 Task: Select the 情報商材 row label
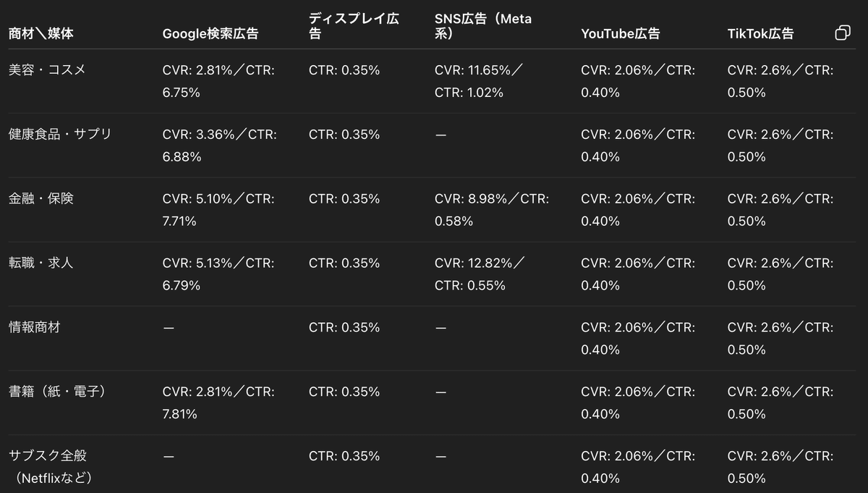coord(33,326)
